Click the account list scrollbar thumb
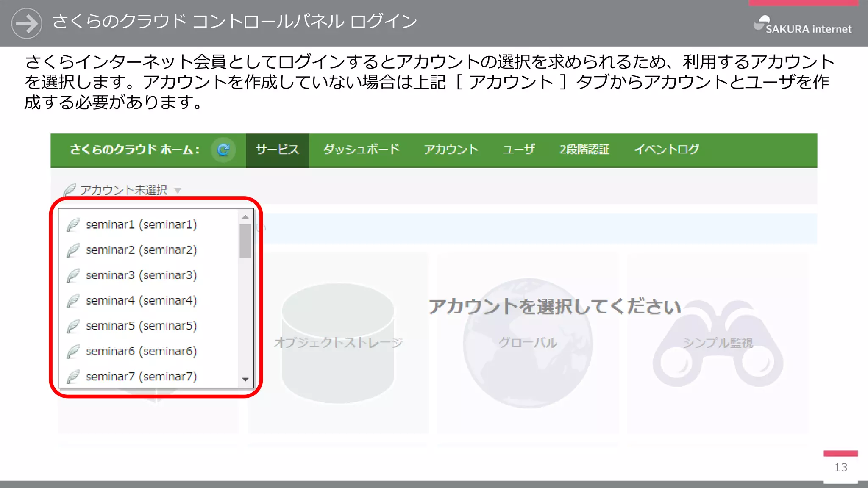Image resolution: width=868 pixels, height=488 pixels. (245, 241)
